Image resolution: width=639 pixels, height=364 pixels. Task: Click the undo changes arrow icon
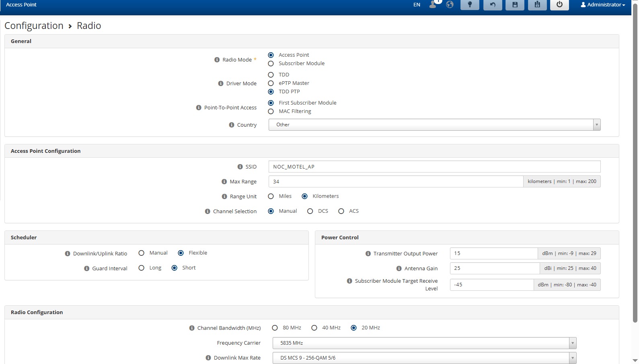point(492,5)
